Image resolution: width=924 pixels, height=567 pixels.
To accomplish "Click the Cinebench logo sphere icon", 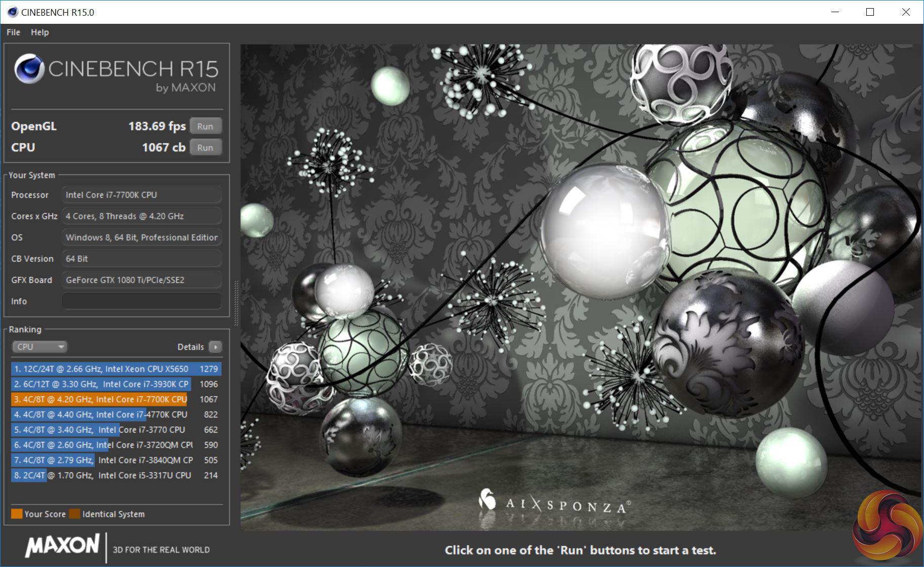I will pos(29,69).
